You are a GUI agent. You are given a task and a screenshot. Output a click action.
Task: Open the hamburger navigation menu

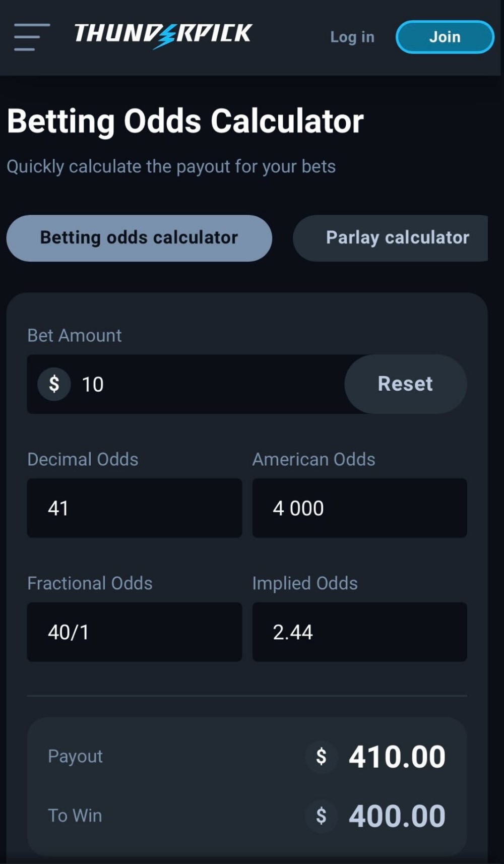pyautogui.click(x=32, y=37)
